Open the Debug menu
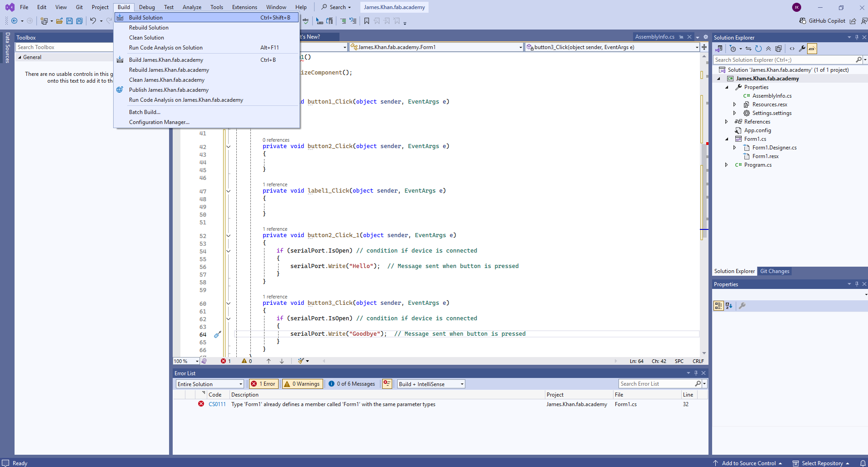This screenshot has width=868, height=467. pyautogui.click(x=147, y=7)
